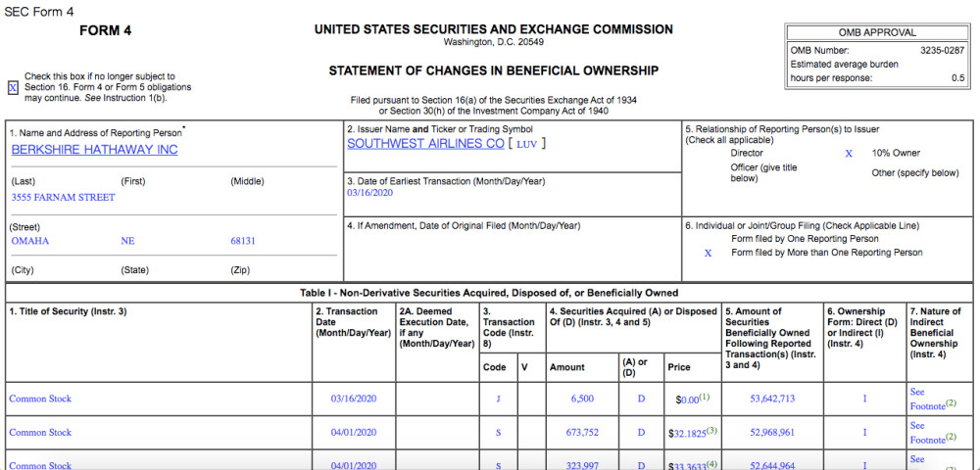The image size is (980, 470).
Task: Click footnote (1) next to $0.00 price
Action: 705,397
